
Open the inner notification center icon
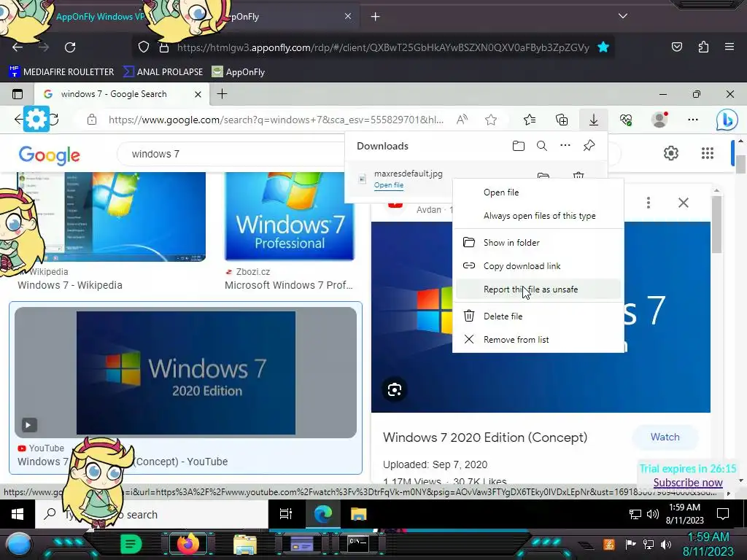click(723, 514)
